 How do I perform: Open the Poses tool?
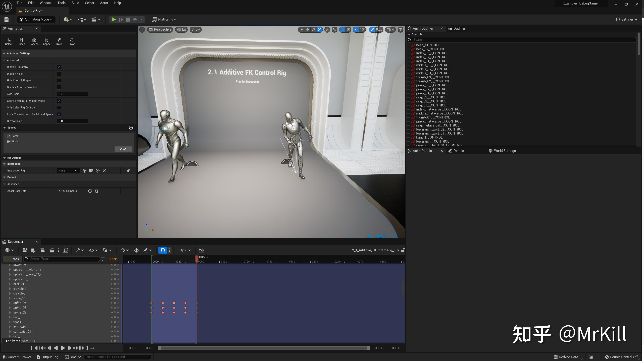pos(21,41)
